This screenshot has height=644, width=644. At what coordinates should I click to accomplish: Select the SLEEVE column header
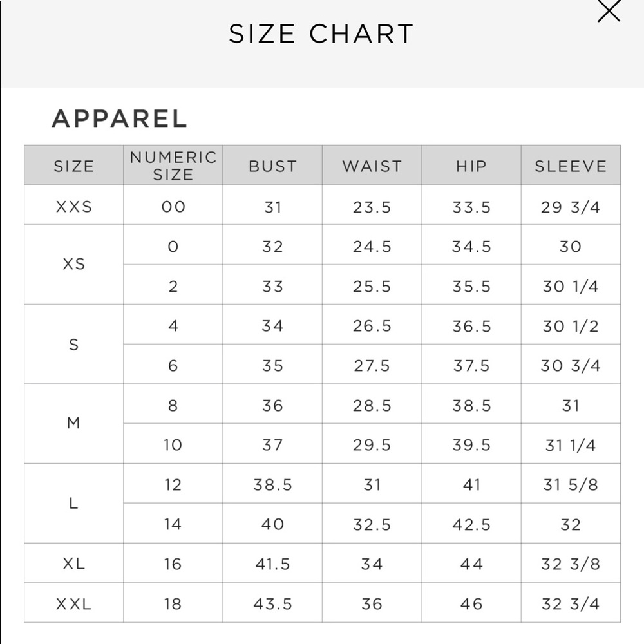point(571,166)
